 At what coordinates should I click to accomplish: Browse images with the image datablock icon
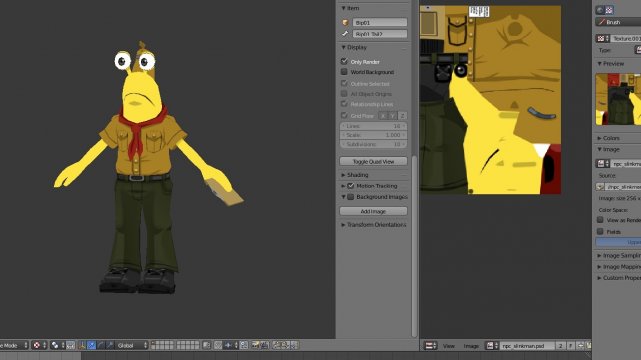click(491, 346)
